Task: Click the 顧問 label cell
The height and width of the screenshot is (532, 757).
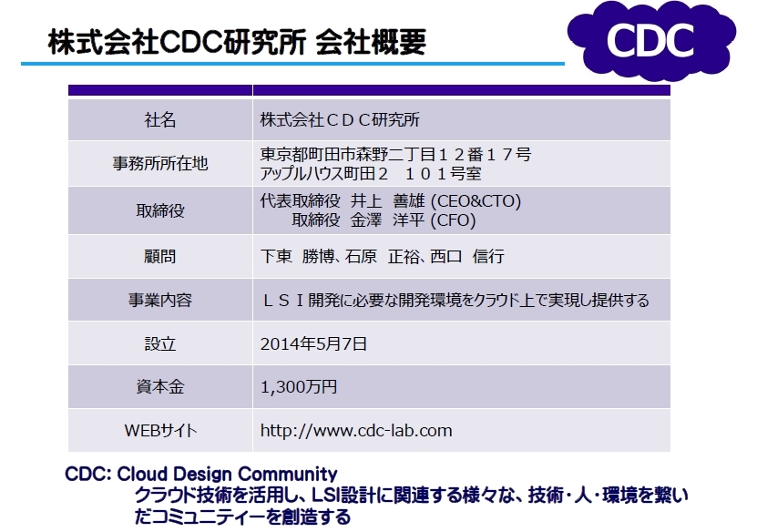Action: click(x=160, y=256)
